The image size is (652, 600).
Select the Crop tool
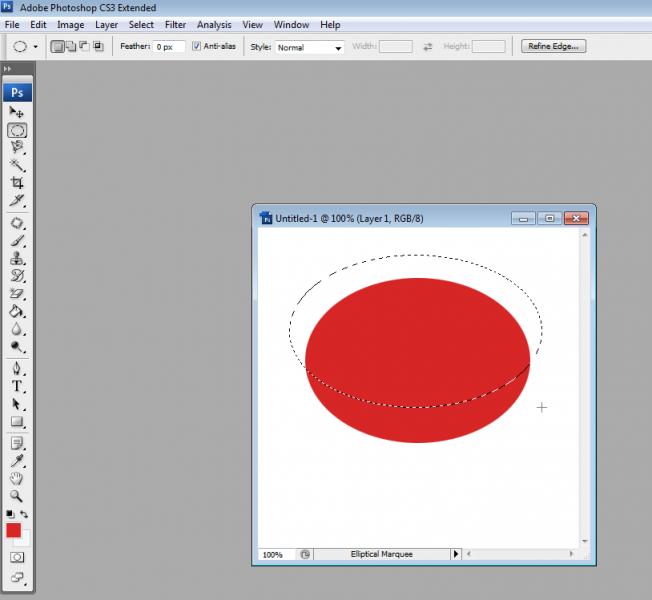coord(17,183)
